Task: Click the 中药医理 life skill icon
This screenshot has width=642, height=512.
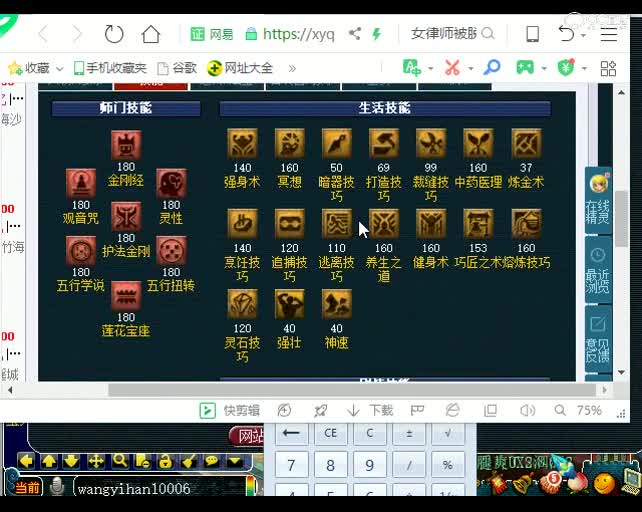Action: (x=478, y=144)
